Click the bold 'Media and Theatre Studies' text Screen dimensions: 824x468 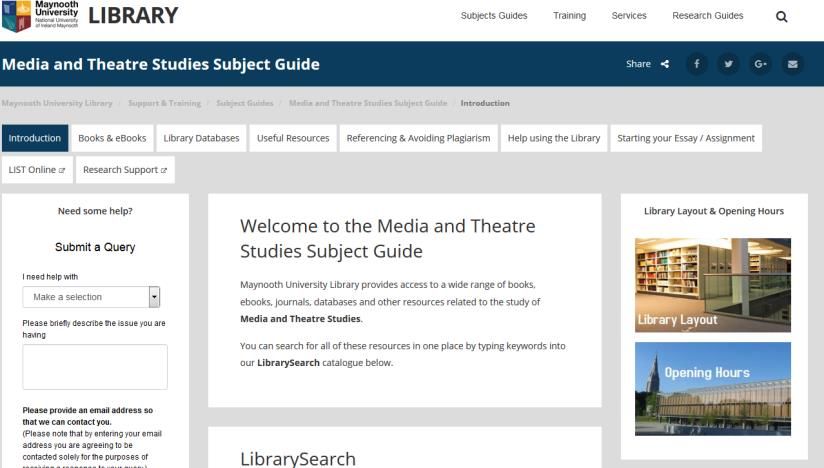point(300,319)
